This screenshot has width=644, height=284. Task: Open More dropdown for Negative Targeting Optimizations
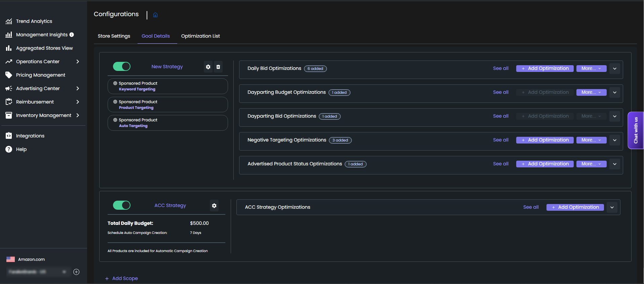click(x=591, y=140)
